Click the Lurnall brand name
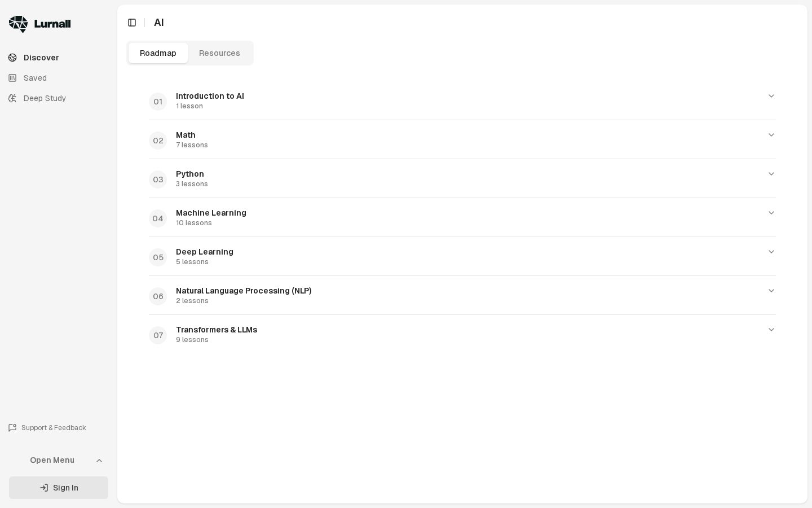Viewport: 812px width, 508px height. tap(52, 24)
